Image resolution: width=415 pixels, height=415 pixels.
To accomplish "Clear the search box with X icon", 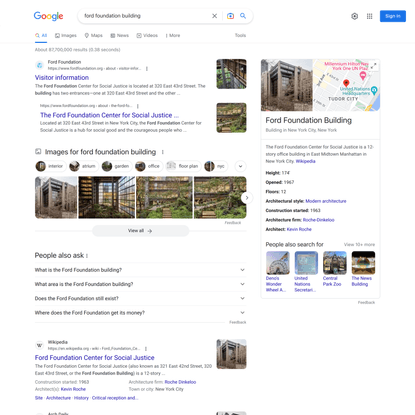I will click(215, 16).
